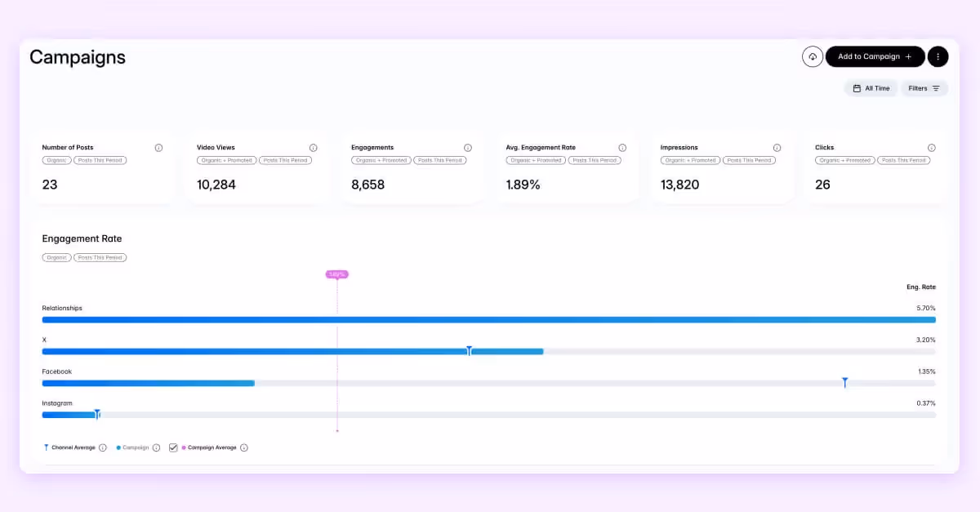The width and height of the screenshot is (980, 512).
Task: Click the cloud download icon button
Action: tap(813, 56)
